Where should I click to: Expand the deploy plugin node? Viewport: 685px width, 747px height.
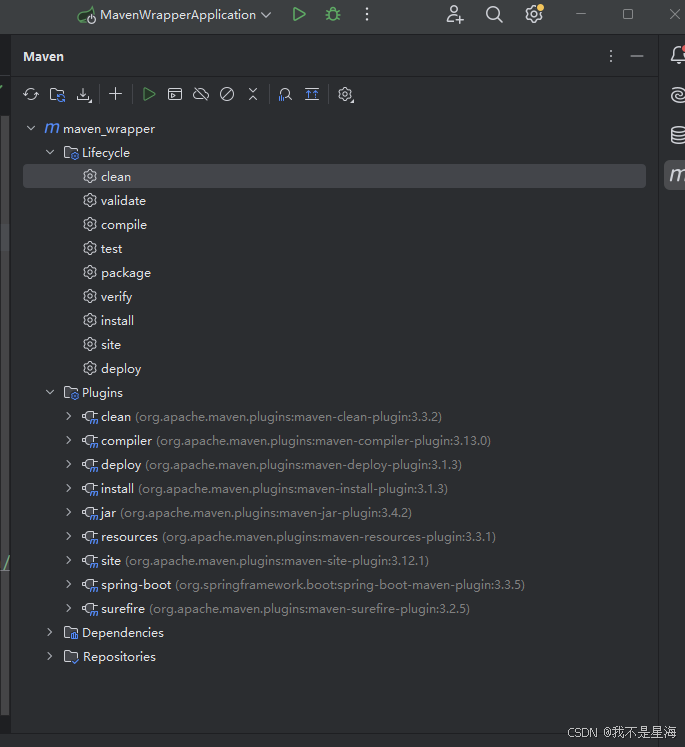[x=69, y=464]
